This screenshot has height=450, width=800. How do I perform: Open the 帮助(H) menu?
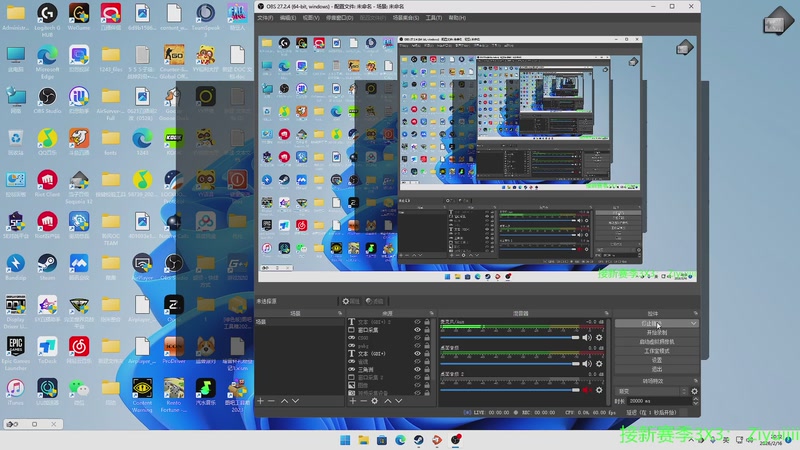click(457, 18)
